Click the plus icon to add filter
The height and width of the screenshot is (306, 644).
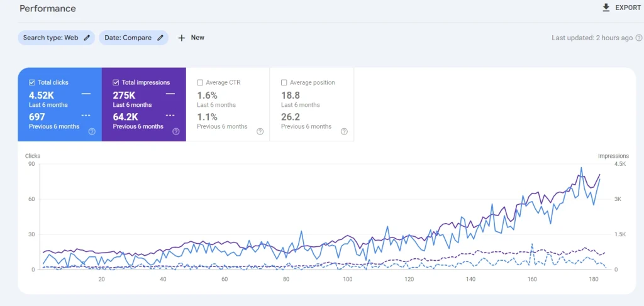(182, 38)
